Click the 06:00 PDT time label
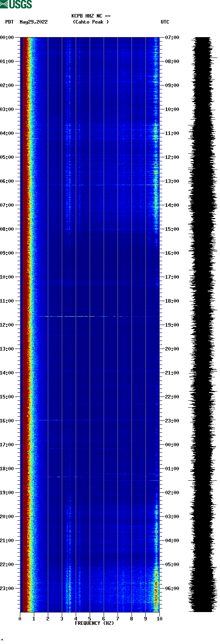This screenshot has width=220, height=644. pos(7,181)
